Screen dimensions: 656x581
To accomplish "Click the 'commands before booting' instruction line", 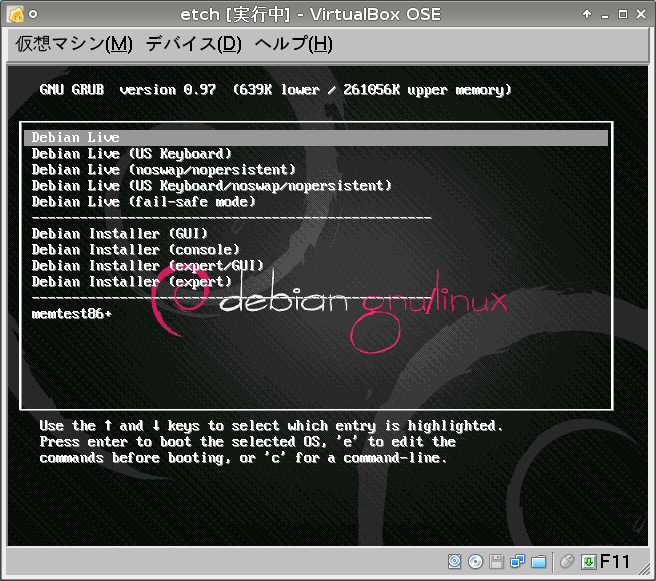I will pos(243,458).
